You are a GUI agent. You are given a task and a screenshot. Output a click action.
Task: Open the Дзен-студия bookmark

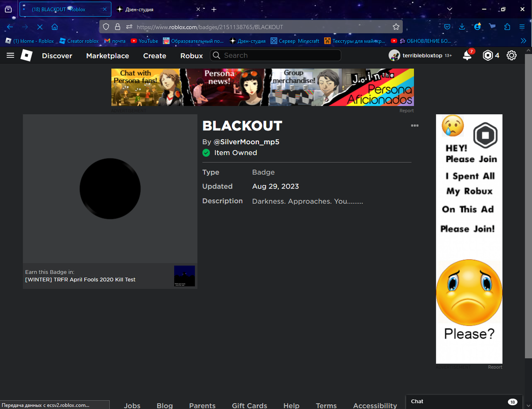(247, 41)
